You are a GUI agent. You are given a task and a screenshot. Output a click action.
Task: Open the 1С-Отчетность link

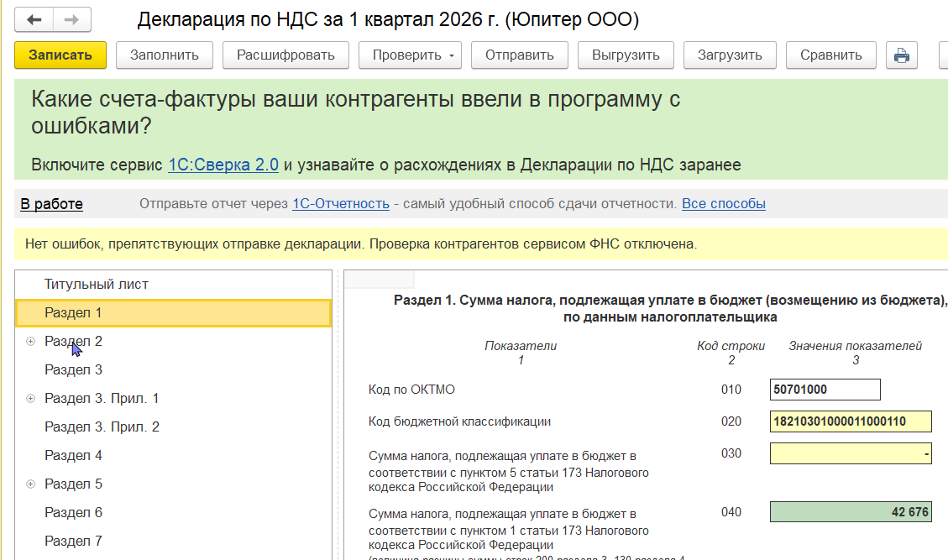coord(341,204)
